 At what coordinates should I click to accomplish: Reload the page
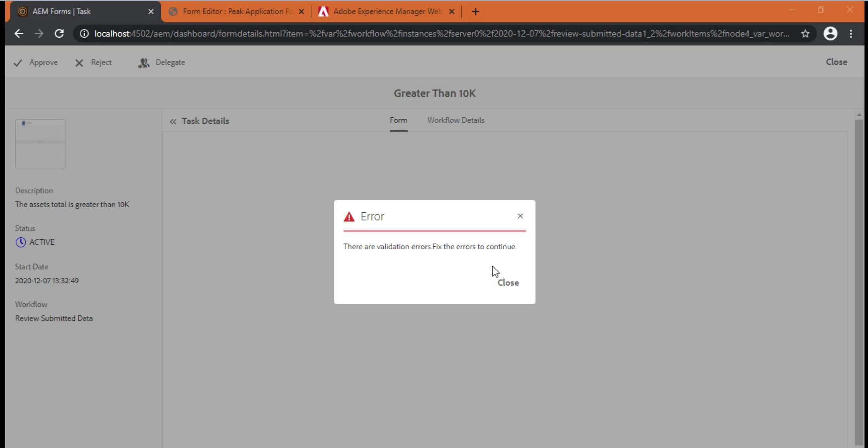59,34
